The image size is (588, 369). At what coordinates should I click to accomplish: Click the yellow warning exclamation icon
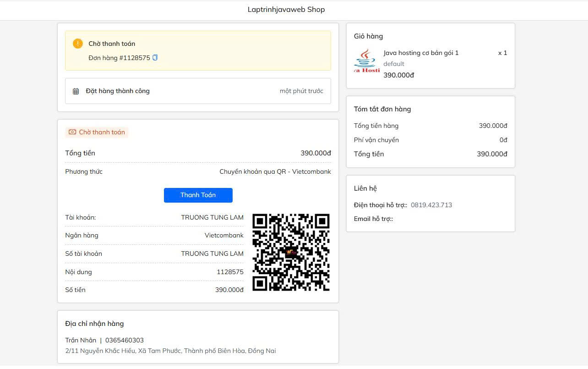tap(78, 44)
